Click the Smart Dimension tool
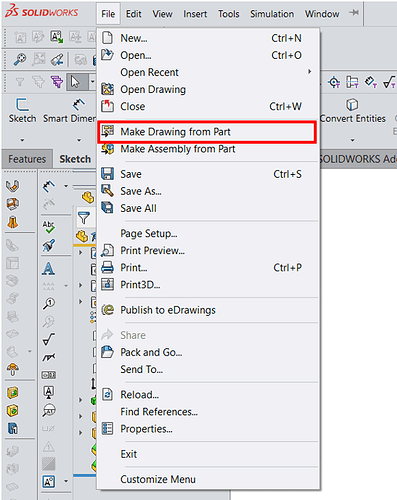The width and height of the screenshot is (397, 500). pos(69,110)
